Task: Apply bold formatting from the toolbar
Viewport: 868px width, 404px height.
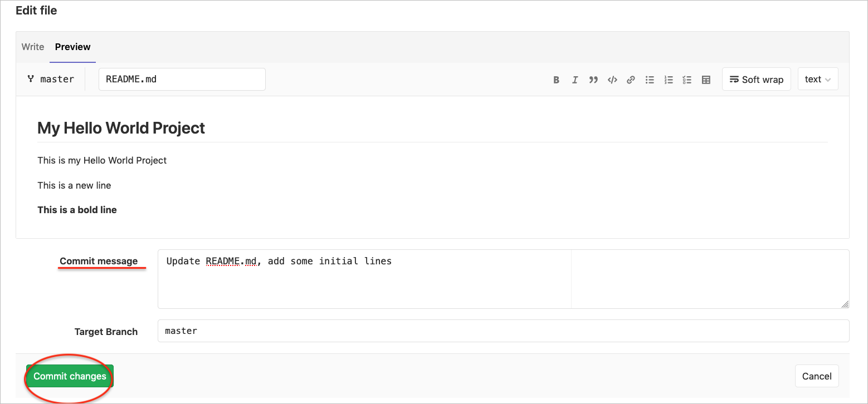Action: [x=556, y=80]
